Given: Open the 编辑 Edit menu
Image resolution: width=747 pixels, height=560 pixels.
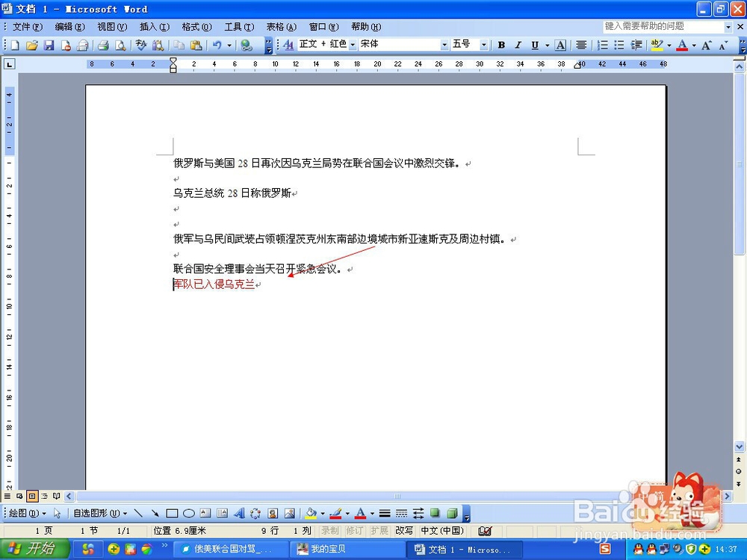Looking at the screenshot, I should [x=69, y=27].
